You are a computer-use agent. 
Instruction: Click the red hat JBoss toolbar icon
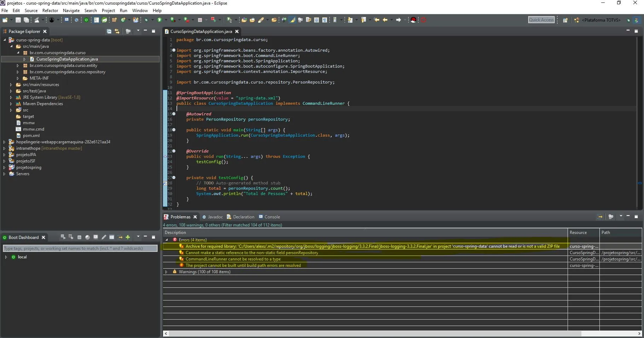(413, 20)
